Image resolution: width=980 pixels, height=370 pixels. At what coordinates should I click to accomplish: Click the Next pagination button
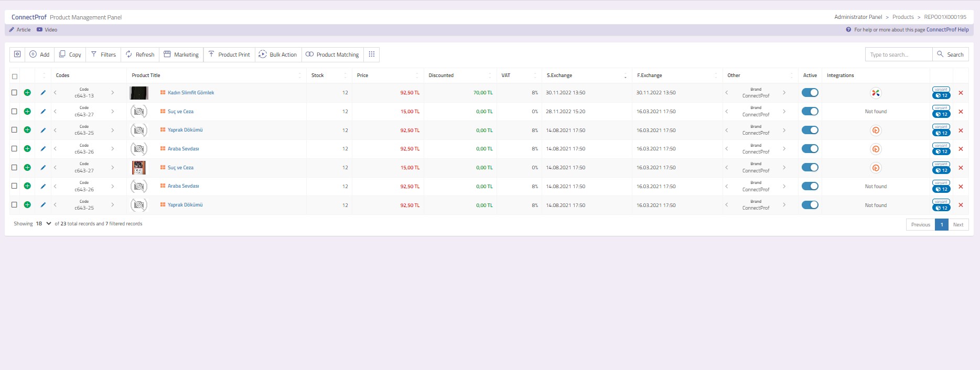[958, 225]
